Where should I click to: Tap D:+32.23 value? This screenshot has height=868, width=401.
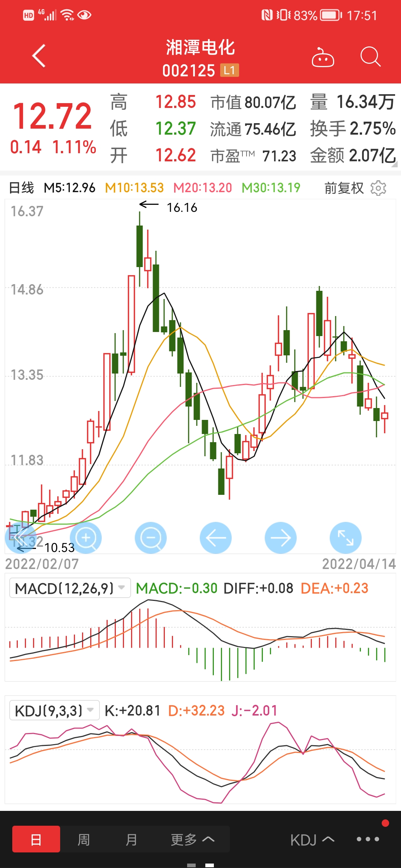coord(196,710)
